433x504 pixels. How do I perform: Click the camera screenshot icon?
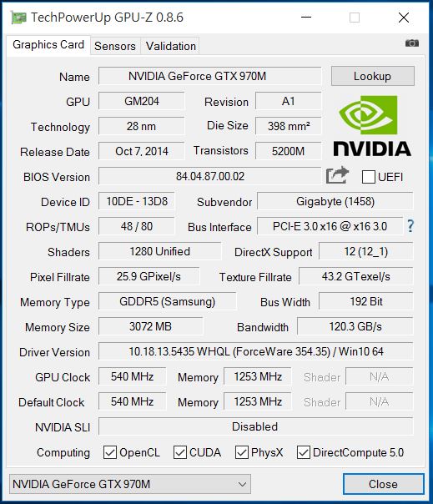click(x=412, y=43)
